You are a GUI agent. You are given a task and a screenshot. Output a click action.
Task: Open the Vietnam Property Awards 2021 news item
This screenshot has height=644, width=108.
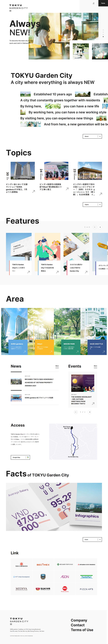click(35, 381)
